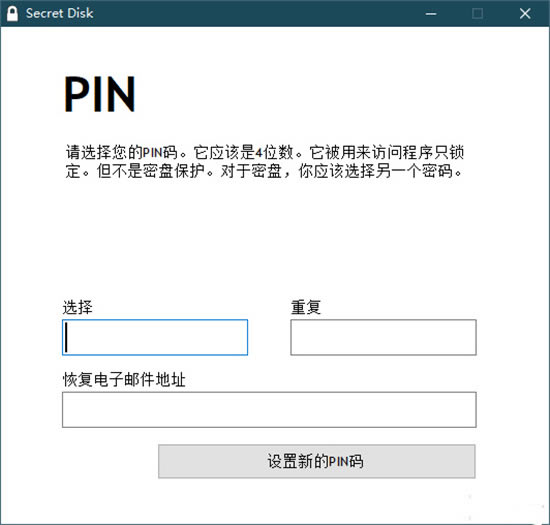Click the large PIN heading
550x525 pixels.
100,94
